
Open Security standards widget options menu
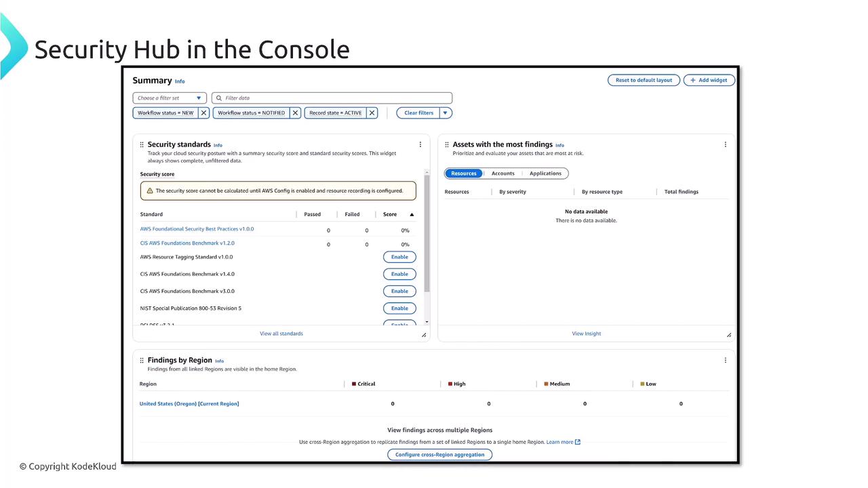(420, 144)
